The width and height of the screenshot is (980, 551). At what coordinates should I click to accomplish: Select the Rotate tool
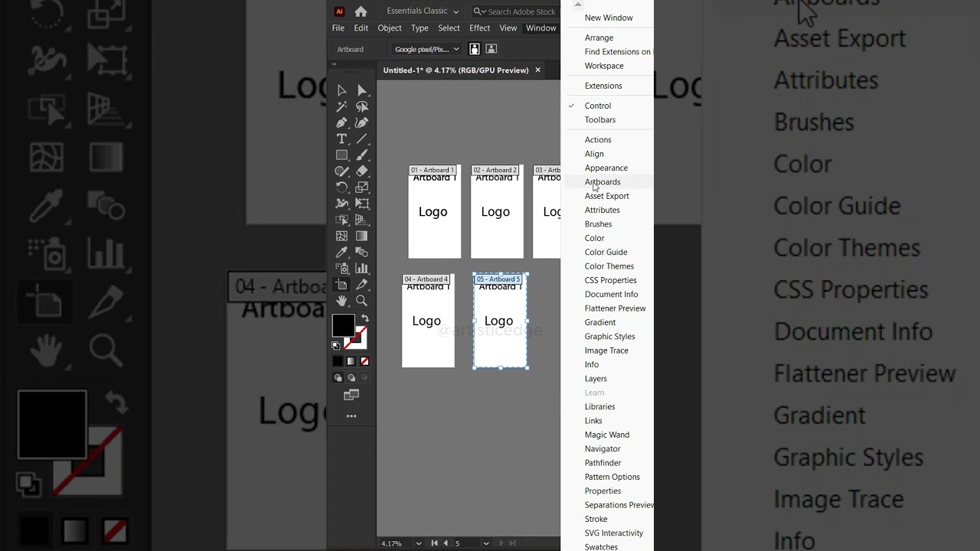341,187
